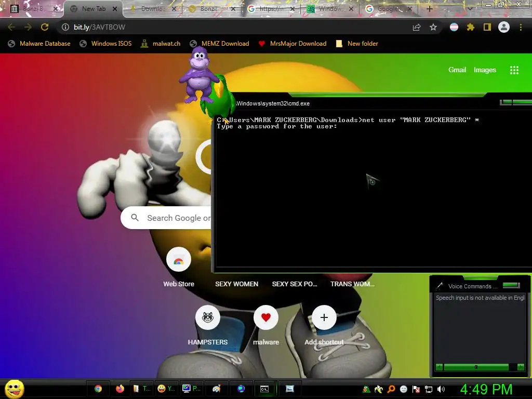Screen dimensions: 532x399
Task: Open Chrome's three-dot menu
Action: [x=521, y=27]
